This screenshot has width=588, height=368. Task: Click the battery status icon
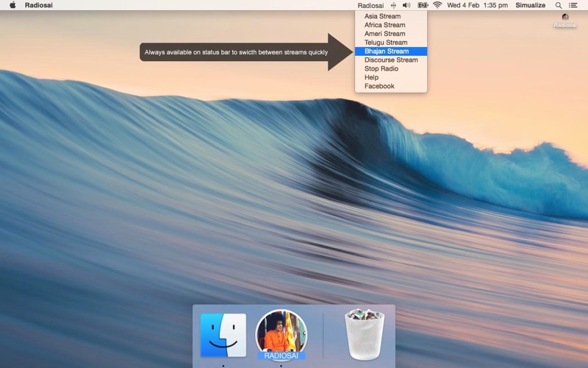423,5
